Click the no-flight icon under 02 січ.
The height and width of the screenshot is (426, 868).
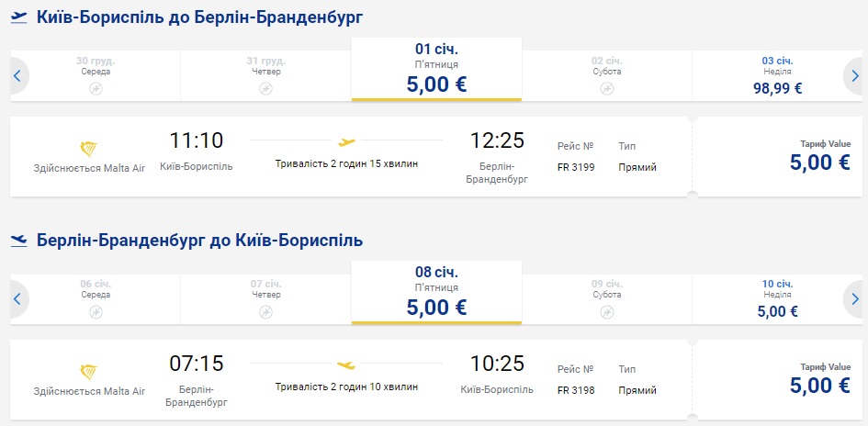[x=606, y=88]
